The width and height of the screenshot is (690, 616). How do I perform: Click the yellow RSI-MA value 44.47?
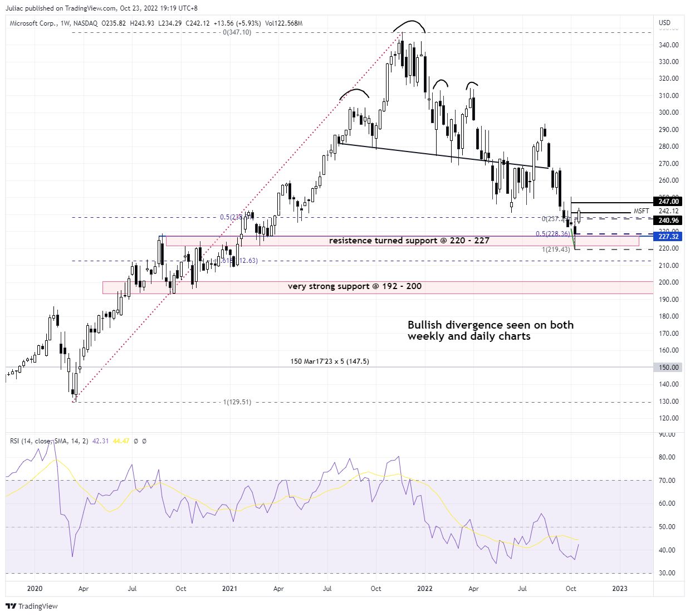pyautogui.click(x=121, y=441)
